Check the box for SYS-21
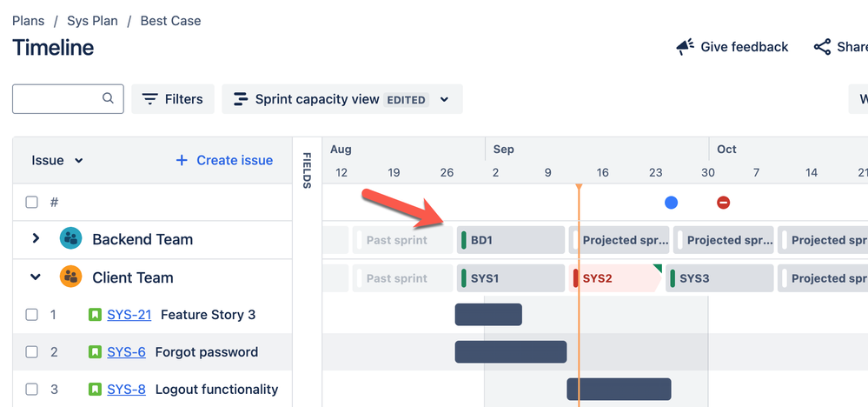Image resolution: width=868 pixels, height=407 pixels. click(x=32, y=315)
